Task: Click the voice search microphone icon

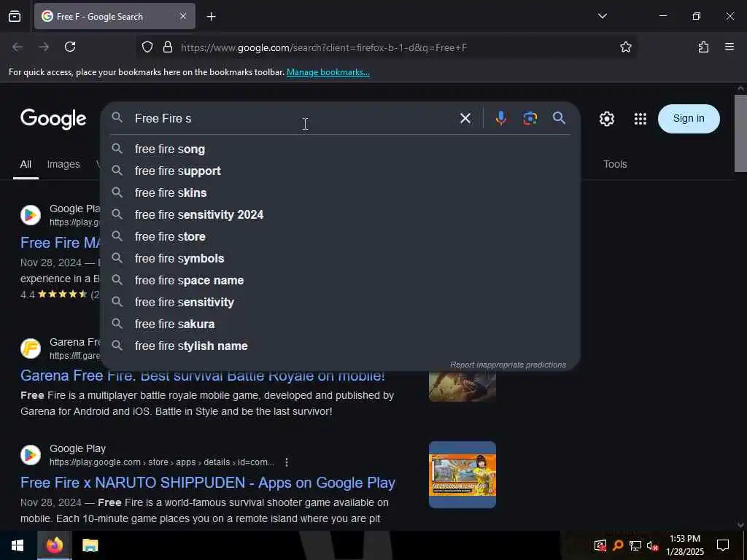Action: (x=500, y=118)
